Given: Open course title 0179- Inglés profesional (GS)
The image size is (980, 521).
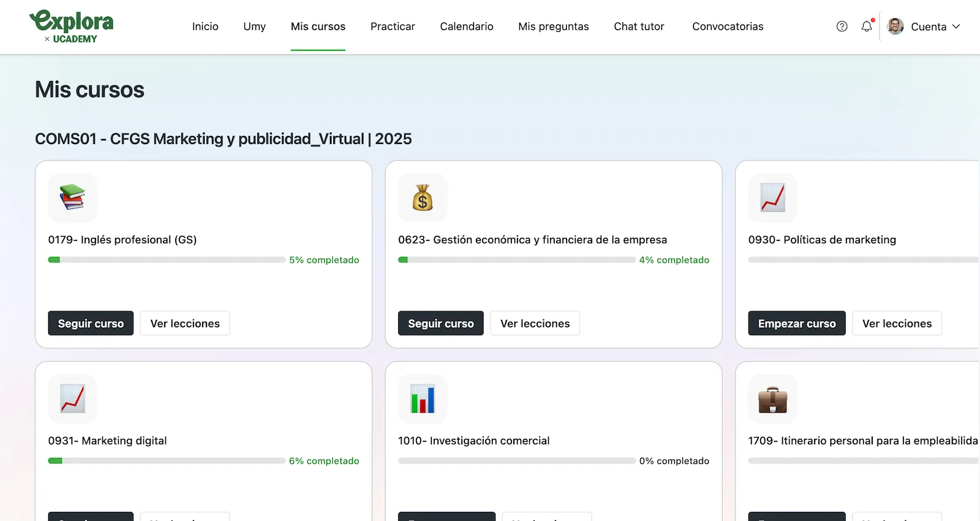Looking at the screenshot, I should tap(123, 240).
